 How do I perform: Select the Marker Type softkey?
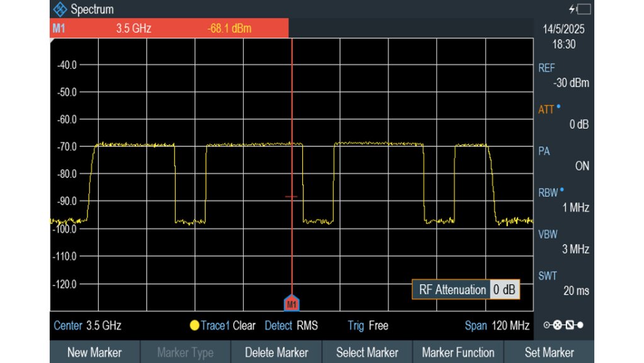pos(185,352)
